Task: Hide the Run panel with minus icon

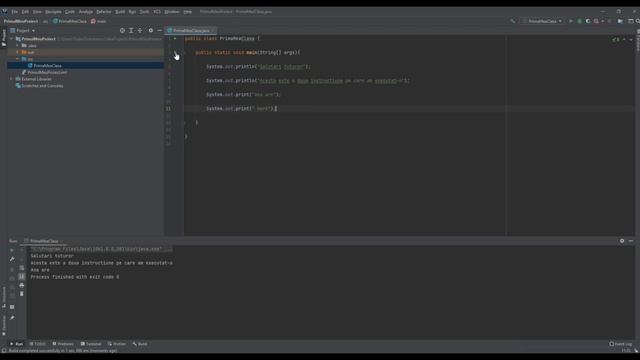Action: [631, 241]
